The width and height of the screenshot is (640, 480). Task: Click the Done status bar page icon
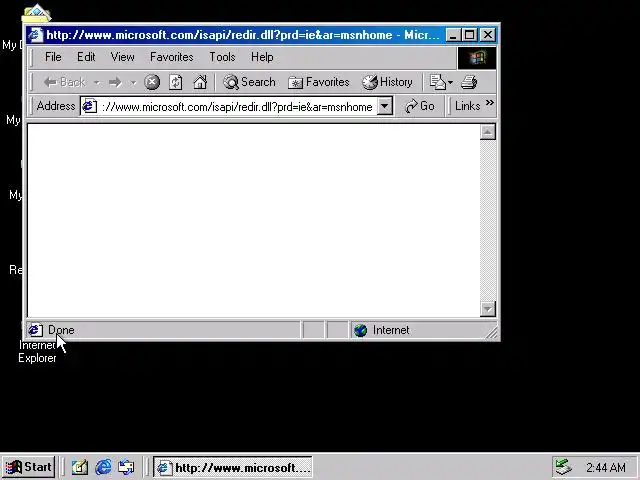36,330
